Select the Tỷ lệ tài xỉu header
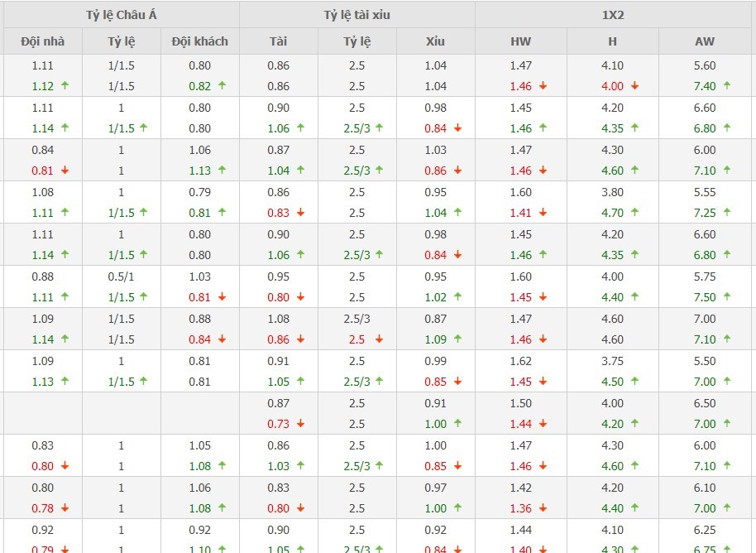The height and width of the screenshot is (553, 756). click(357, 15)
